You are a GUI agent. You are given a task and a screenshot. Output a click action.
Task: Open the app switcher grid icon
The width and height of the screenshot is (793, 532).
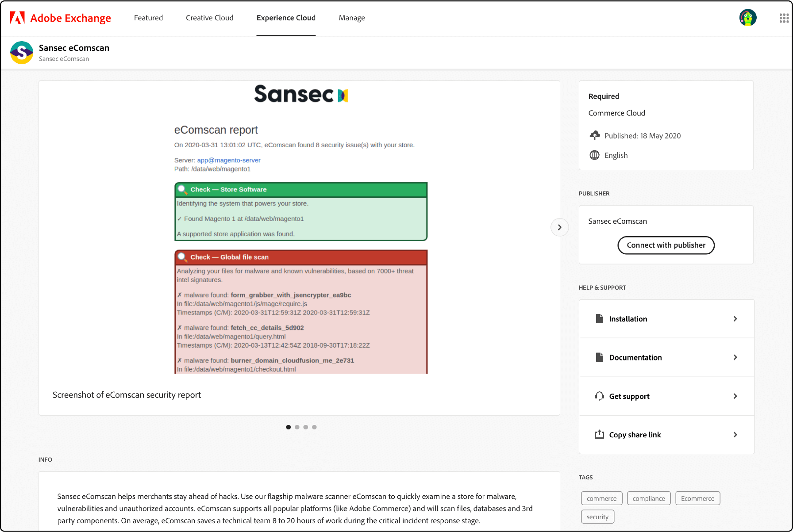(x=784, y=18)
